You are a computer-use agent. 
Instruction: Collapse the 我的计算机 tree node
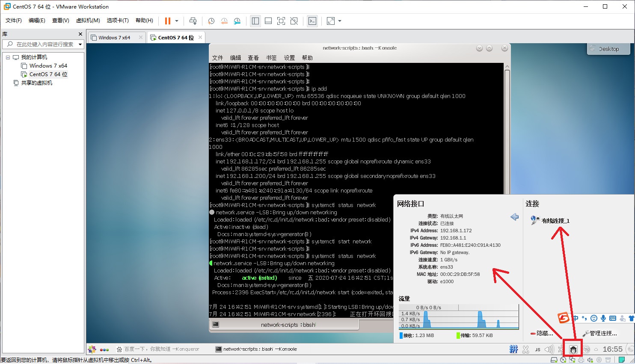click(8, 57)
